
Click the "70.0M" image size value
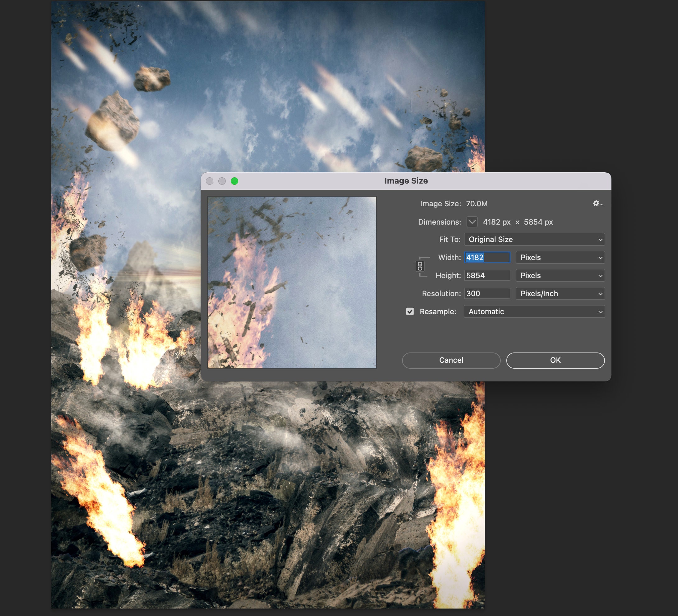(476, 204)
